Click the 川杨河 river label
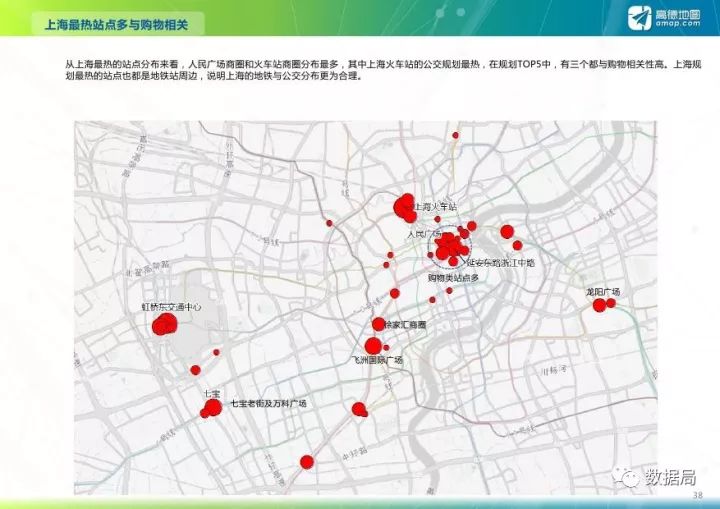 (x=554, y=370)
